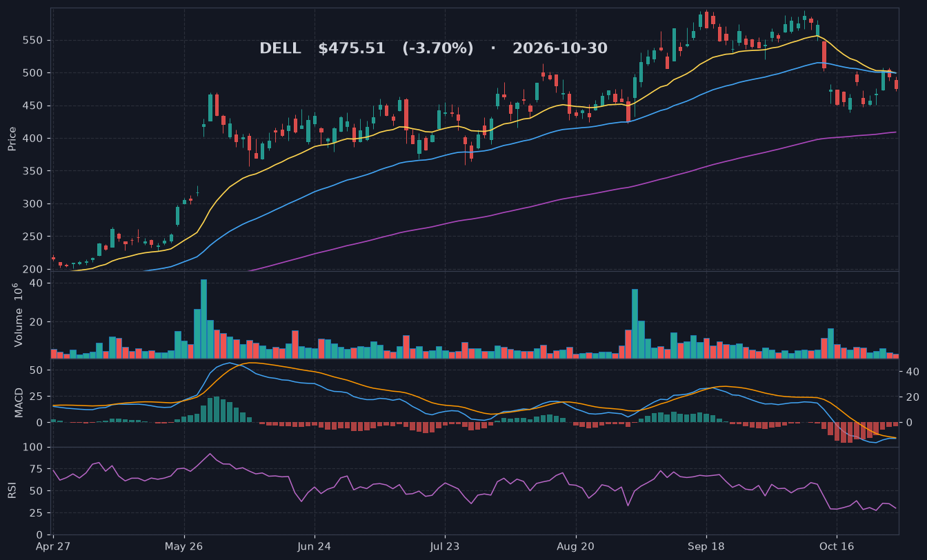The image size is (927, 560).
Task: Click the Jul 23 date axis label
Action: [445, 546]
